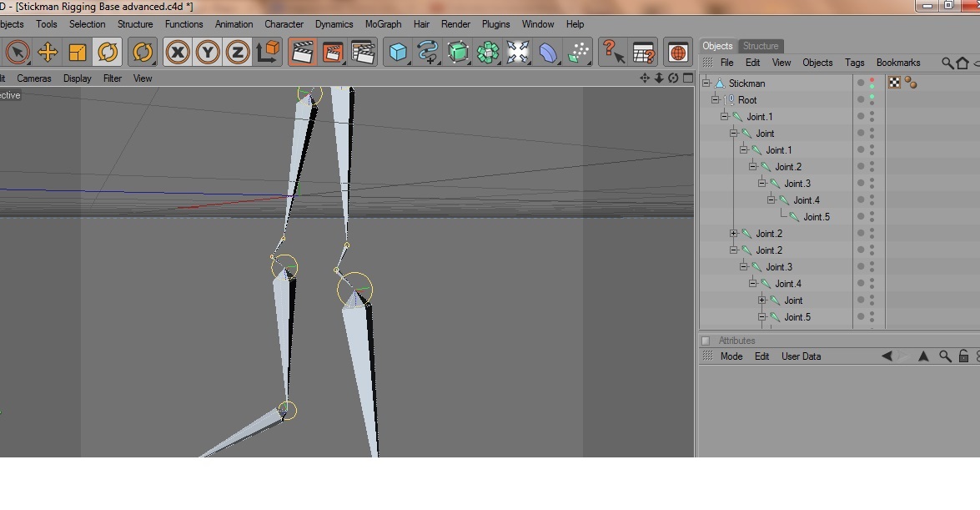Image resolution: width=980 pixels, height=510 pixels.
Task: Open the spline drawing tool icon
Action: [x=428, y=52]
